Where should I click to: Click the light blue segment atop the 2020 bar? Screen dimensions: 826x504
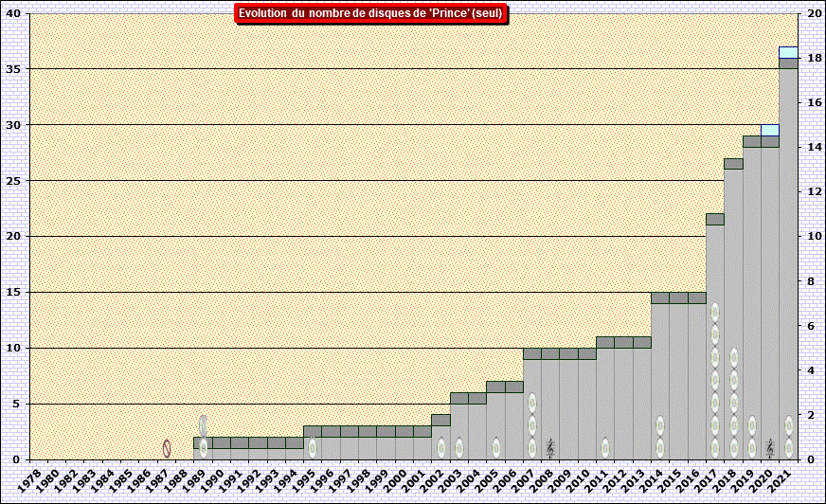(770, 130)
